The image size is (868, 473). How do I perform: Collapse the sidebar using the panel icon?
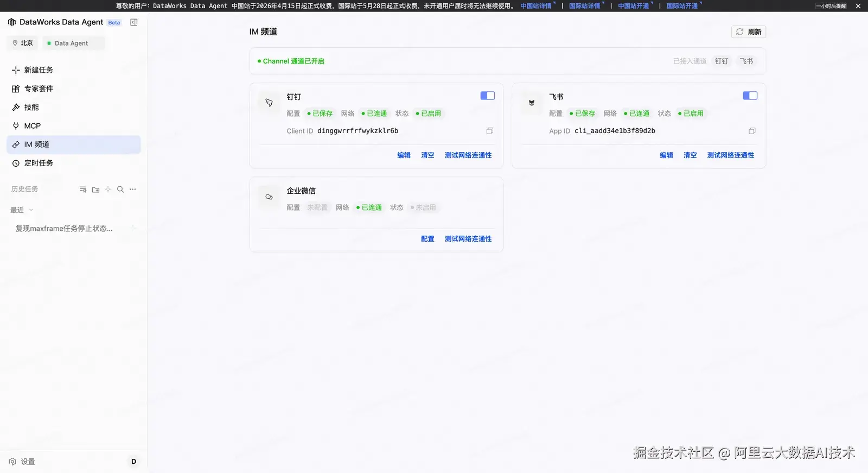pyautogui.click(x=134, y=22)
